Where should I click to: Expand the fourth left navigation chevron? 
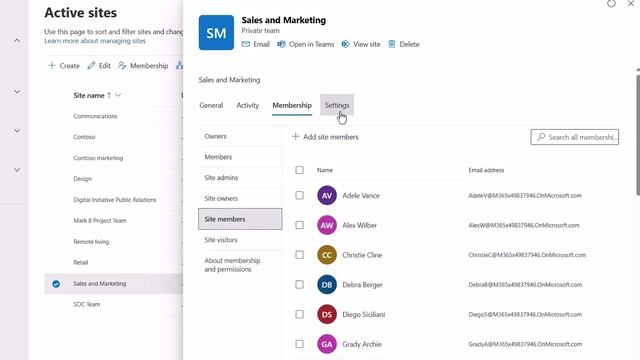[17, 170]
